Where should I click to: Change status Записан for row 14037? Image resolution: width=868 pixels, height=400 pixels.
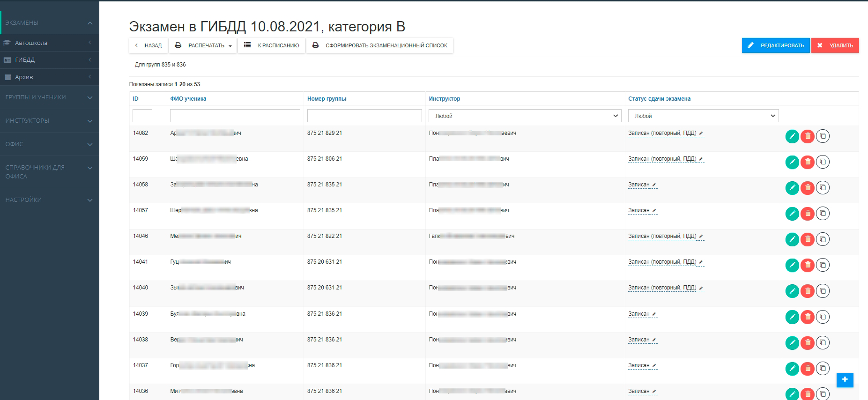pos(642,365)
